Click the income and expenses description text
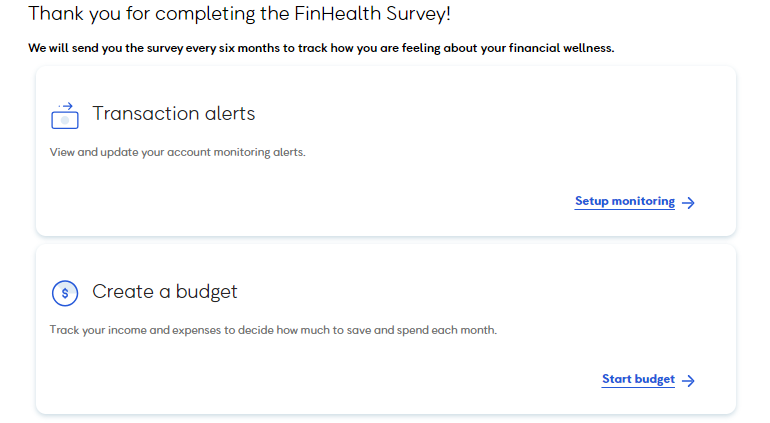This screenshot has width=770, height=423. point(272,330)
